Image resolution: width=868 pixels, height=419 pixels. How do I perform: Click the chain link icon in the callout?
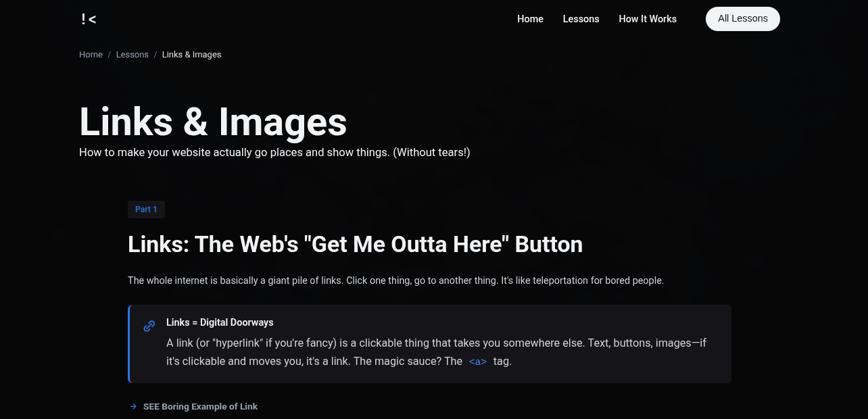(149, 326)
